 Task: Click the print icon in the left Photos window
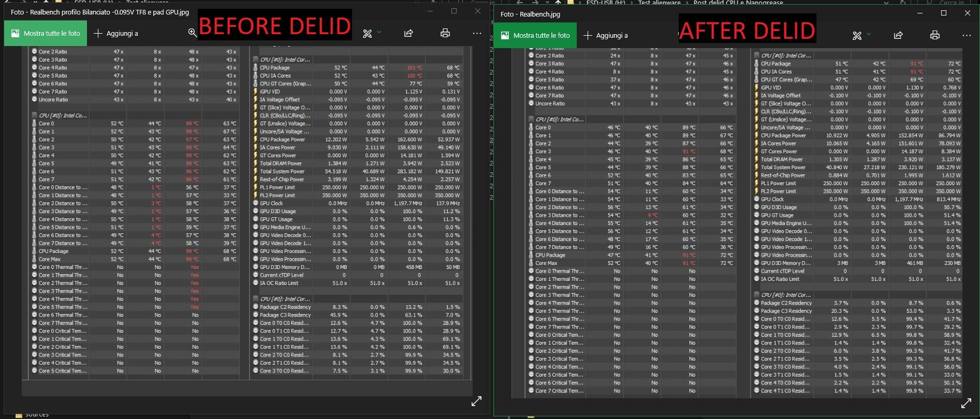pos(445,33)
